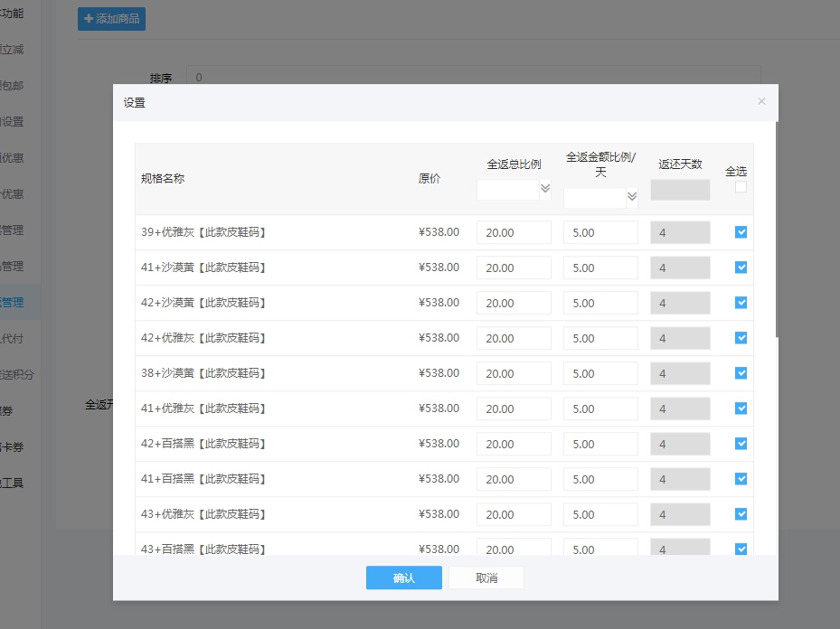Image resolution: width=840 pixels, height=629 pixels.
Task: Edit 全返总比例 value for 41+优雅灰 row
Action: tap(514, 409)
